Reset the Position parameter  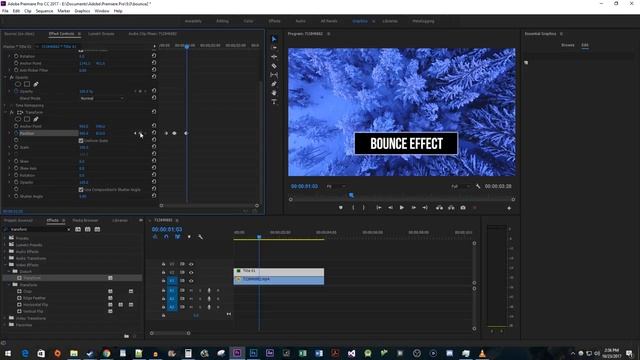click(154, 133)
